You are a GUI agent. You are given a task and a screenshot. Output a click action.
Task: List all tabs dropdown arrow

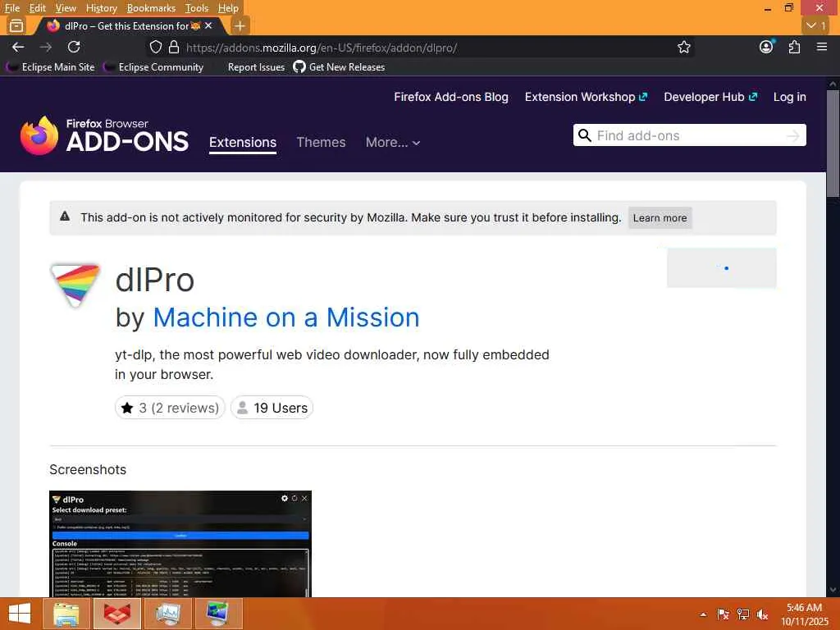816,25
